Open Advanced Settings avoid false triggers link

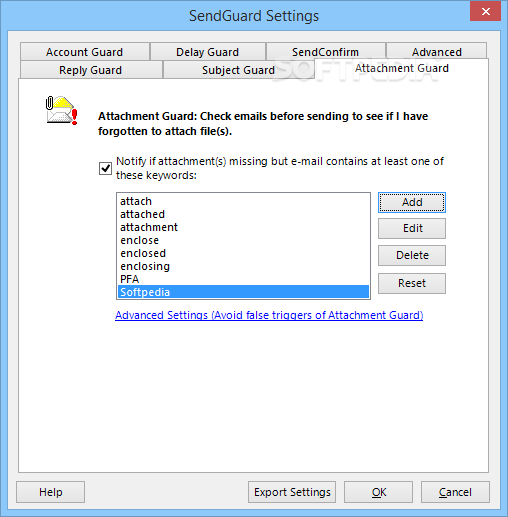(269, 315)
